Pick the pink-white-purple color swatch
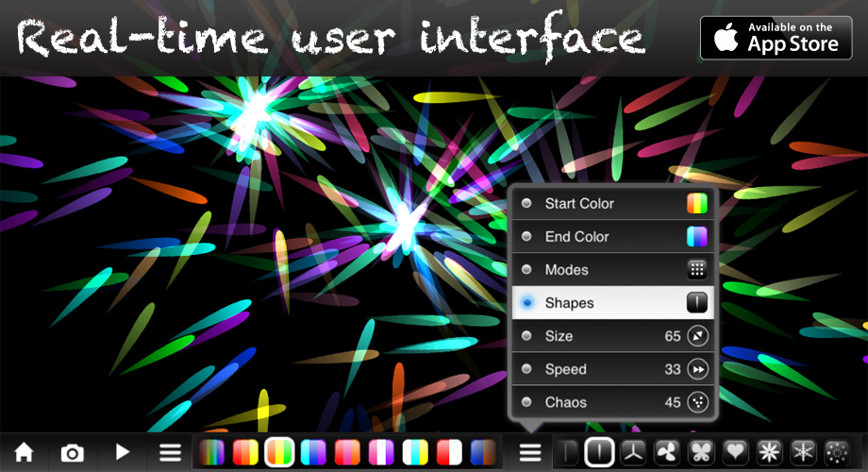 coord(381,452)
